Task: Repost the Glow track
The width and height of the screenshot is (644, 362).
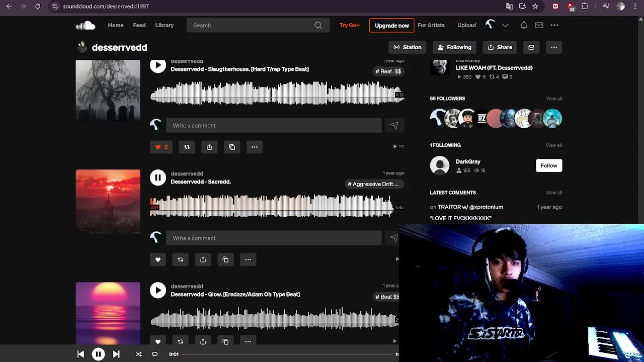Action: coord(181,341)
